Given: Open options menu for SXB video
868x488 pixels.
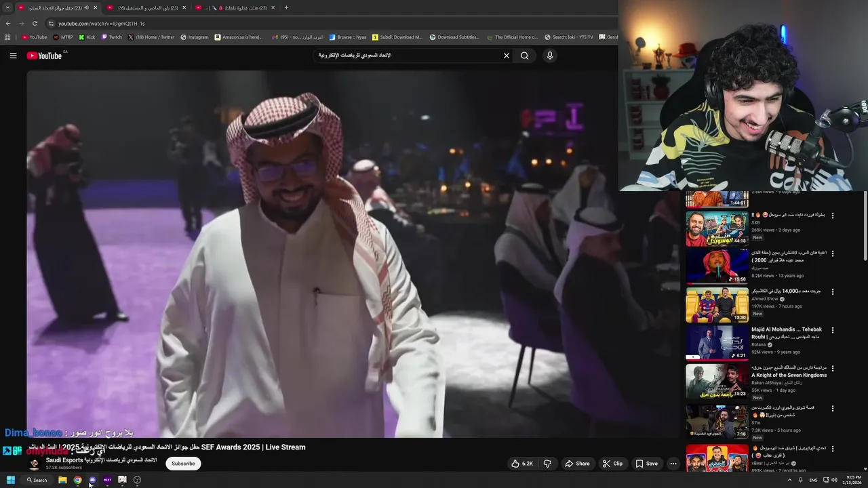Looking at the screenshot, I should tap(833, 216).
